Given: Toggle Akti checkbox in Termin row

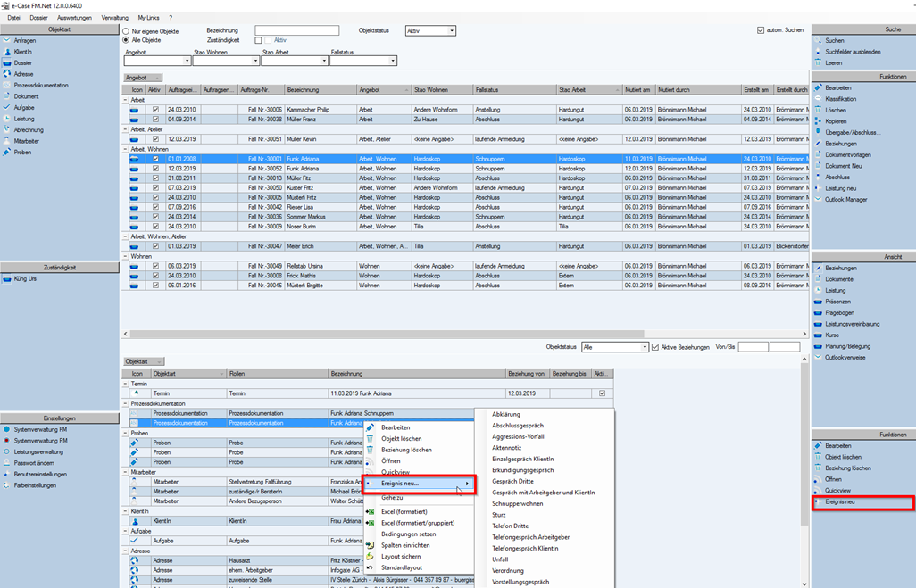Looking at the screenshot, I should [603, 393].
